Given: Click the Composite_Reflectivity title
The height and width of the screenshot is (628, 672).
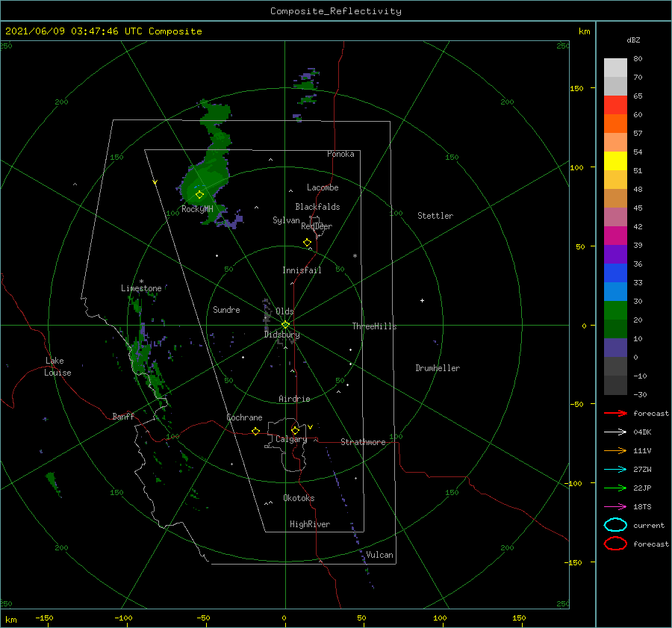Looking at the screenshot, I should coord(335,11).
